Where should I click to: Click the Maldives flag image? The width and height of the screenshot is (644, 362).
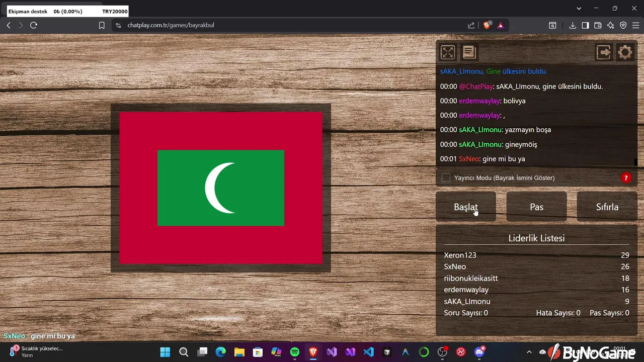[221, 188]
